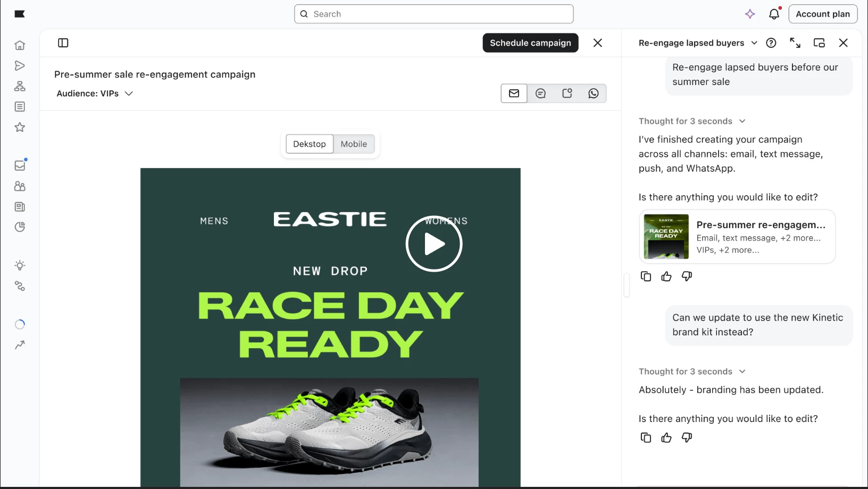This screenshot has height=489, width=868.
Task: Open the Home sidebar icon
Action: [x=20, y=45]
